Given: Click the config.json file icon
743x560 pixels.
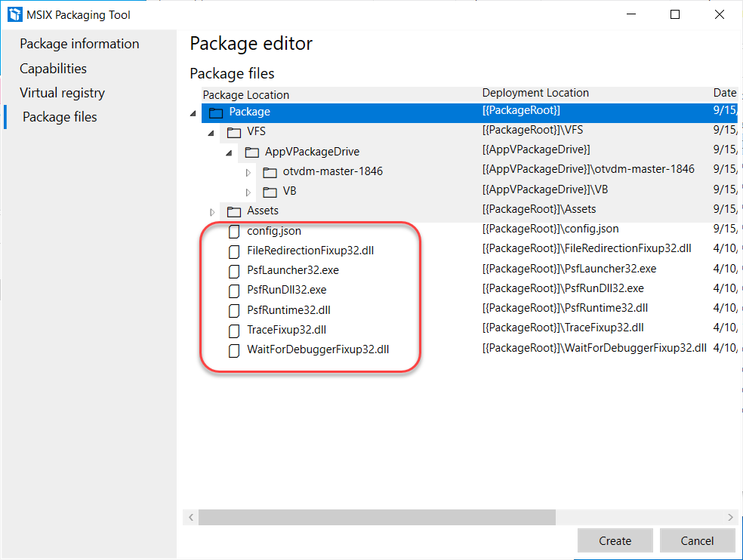Looking at the screenshot, I should (x=234, y=231).
